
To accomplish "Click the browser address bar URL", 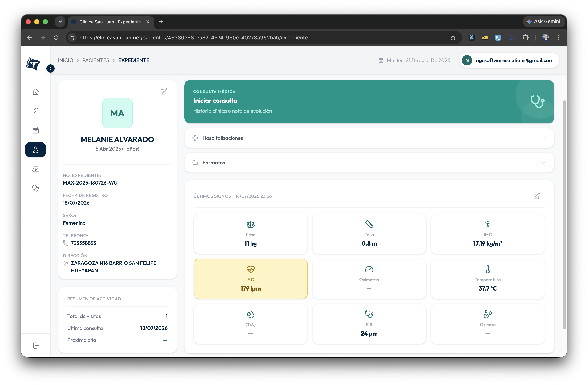I will point(193,38).
